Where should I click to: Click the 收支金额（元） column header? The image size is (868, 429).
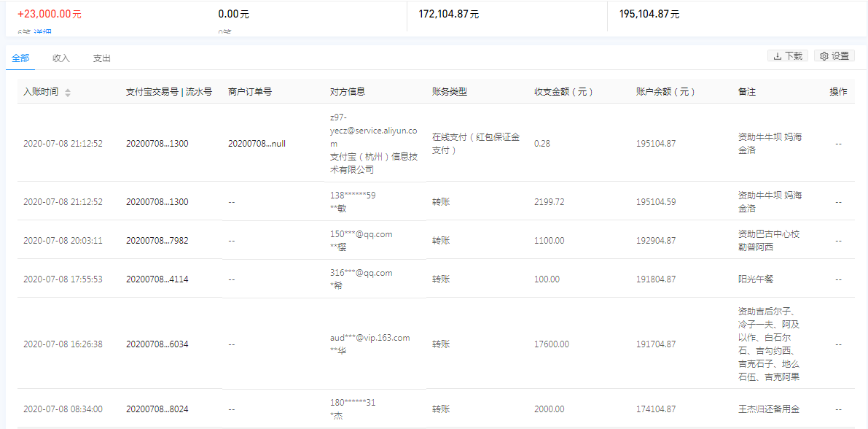563,92
